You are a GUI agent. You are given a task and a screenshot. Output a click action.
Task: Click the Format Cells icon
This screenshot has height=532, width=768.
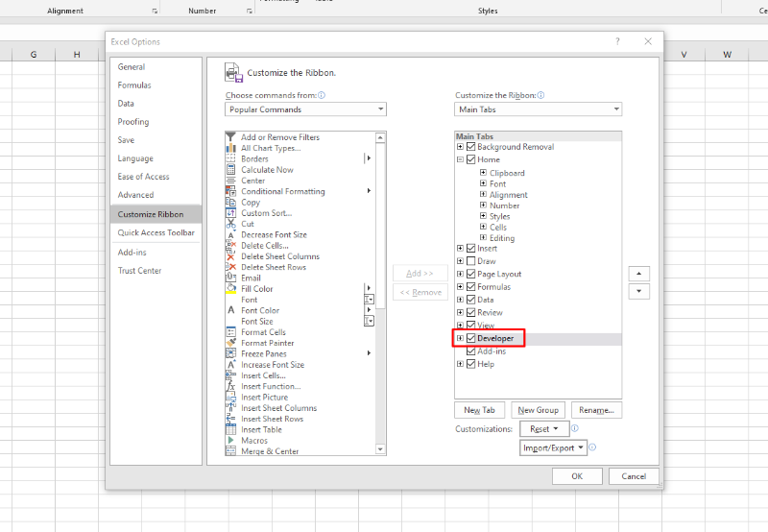(230, 332)
